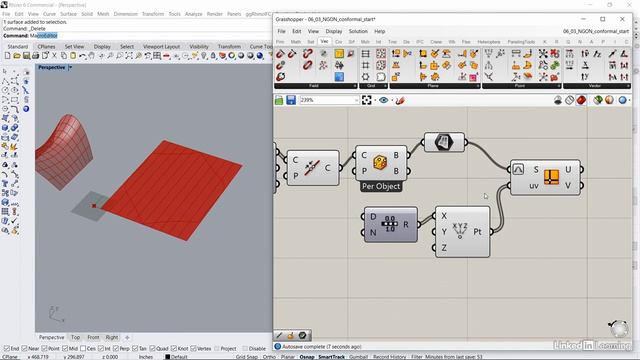Open the Perspective viewport title dropdown arrow
640x360 pixels.
pos(70,67)
